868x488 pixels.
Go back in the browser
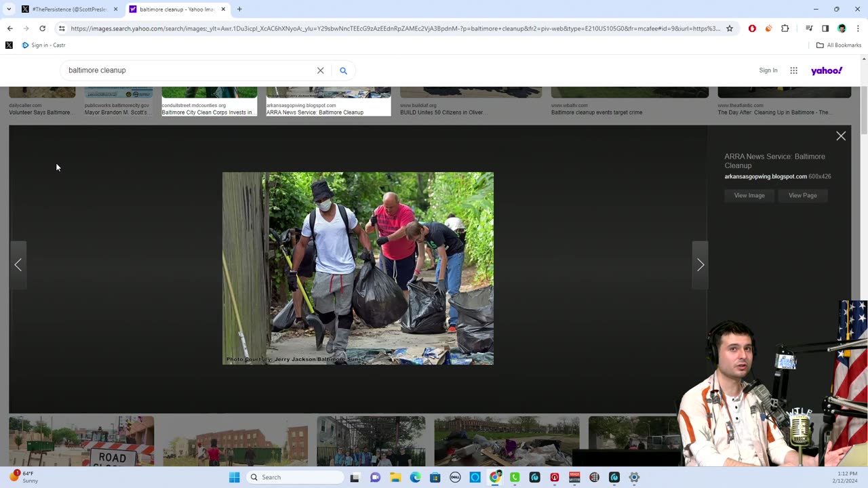pos(9,28)
